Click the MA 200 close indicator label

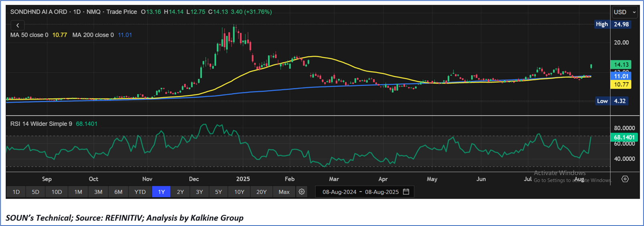pos(93,35)
